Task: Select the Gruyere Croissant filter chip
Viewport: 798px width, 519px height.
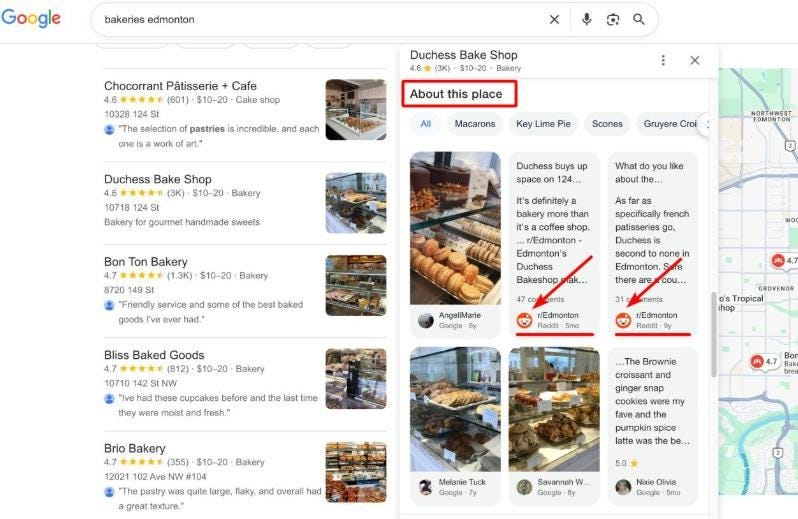Action: click(x=670, y=124)
